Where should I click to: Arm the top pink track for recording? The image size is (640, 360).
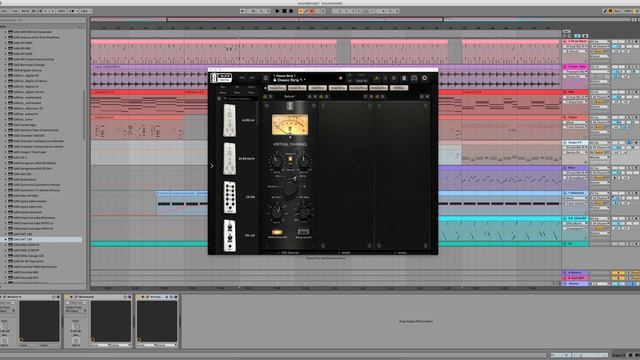click(x=637, y=42)
